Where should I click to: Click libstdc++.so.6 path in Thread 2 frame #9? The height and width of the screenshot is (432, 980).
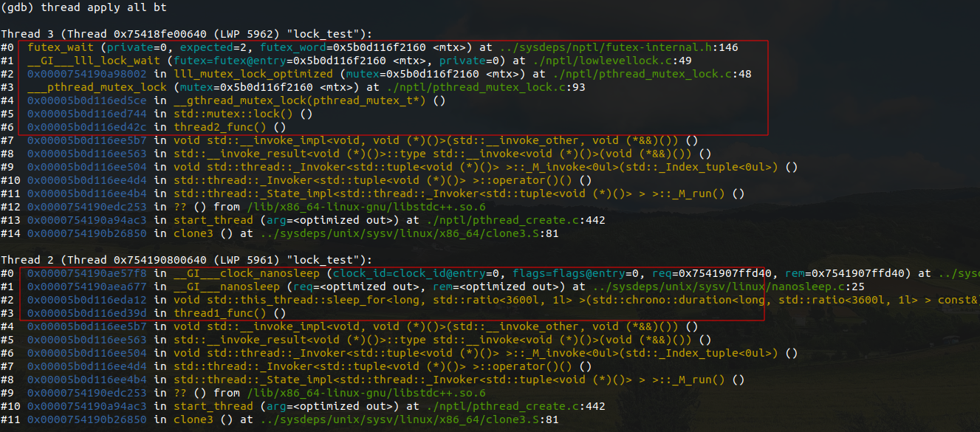pyautogui.click(x=366, y=393)
